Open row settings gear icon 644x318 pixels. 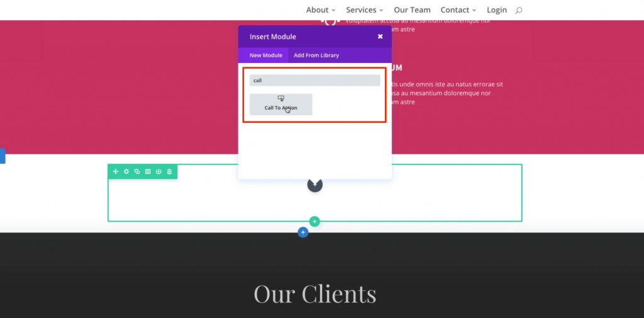click(x=126, y=171)
